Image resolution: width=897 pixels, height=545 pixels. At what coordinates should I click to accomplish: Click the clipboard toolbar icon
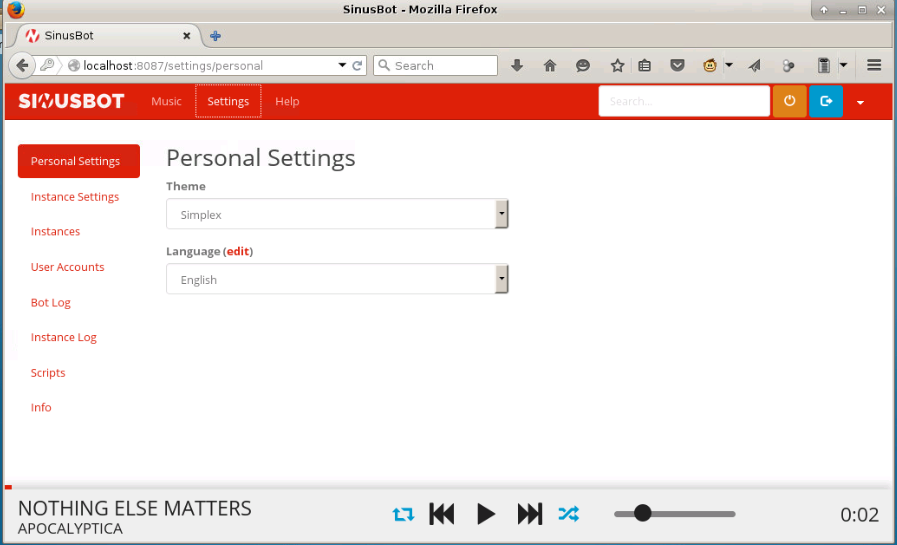point(824,66)
